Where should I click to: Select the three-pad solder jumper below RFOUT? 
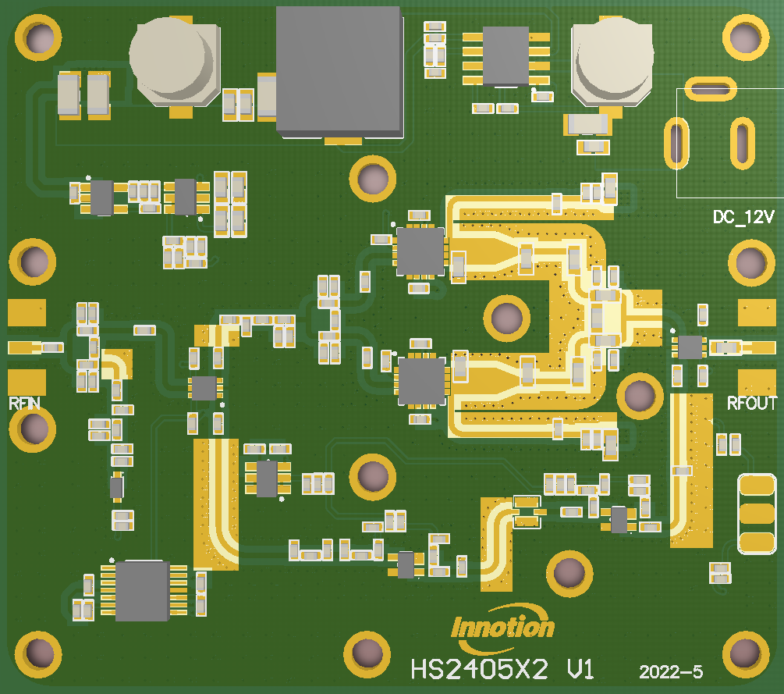(x=757, y=514)
